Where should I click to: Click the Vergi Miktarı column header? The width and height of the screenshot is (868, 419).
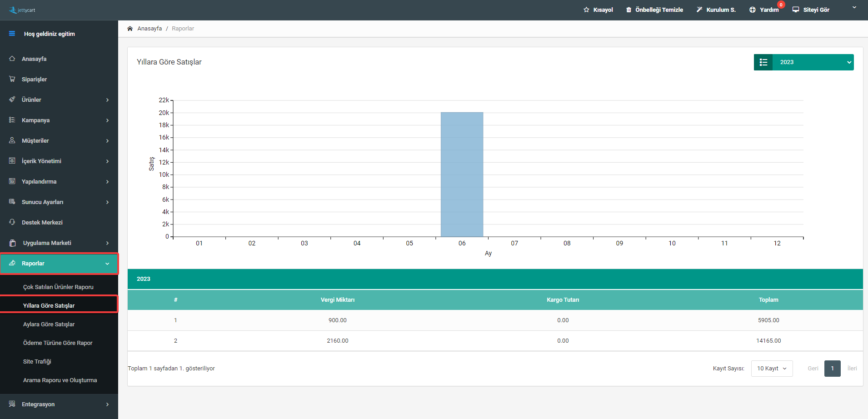click(338, 299)
